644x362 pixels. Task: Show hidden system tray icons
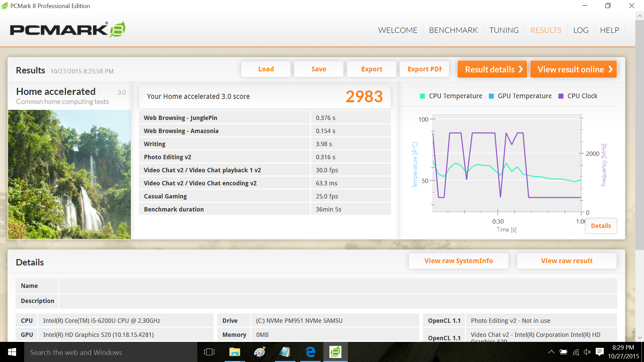pyautogui.click(x=551, y=352)
